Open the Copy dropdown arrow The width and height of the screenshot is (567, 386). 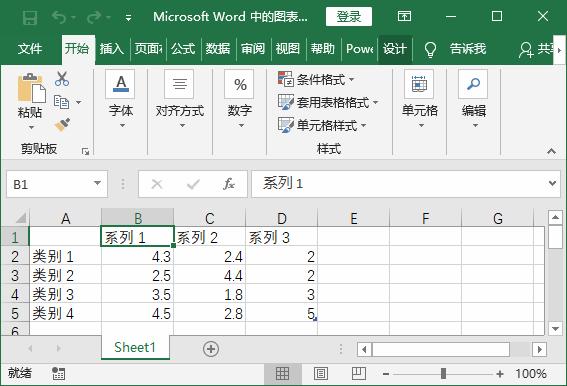(78, 102)
